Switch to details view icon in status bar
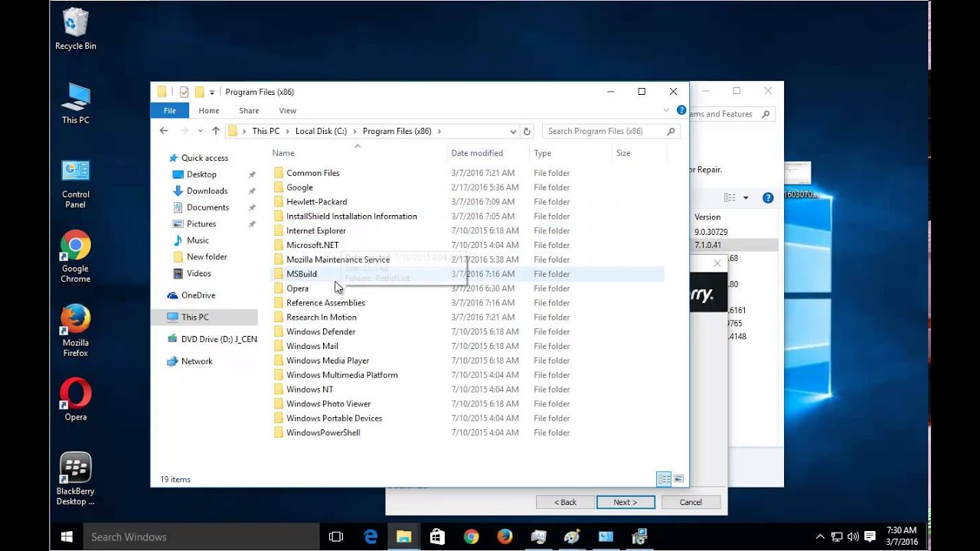Screen dimensions: 980x551 click(664, 479)
